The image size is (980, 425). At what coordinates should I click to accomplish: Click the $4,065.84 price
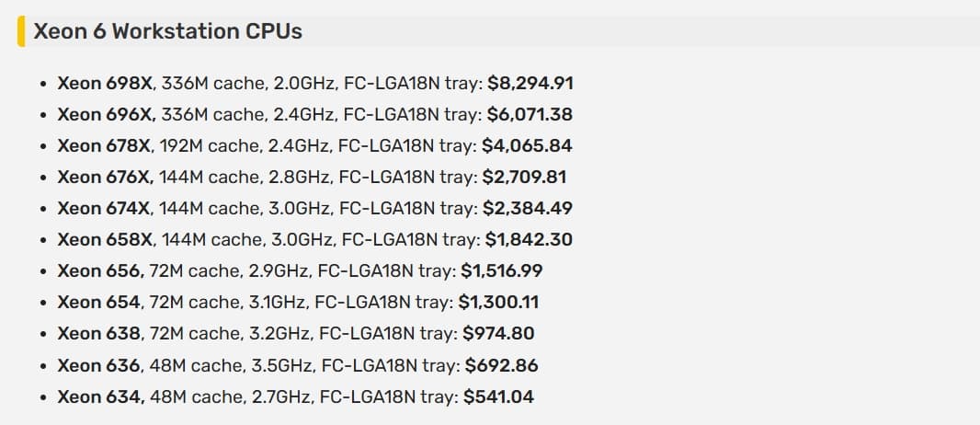click(527, 145)
